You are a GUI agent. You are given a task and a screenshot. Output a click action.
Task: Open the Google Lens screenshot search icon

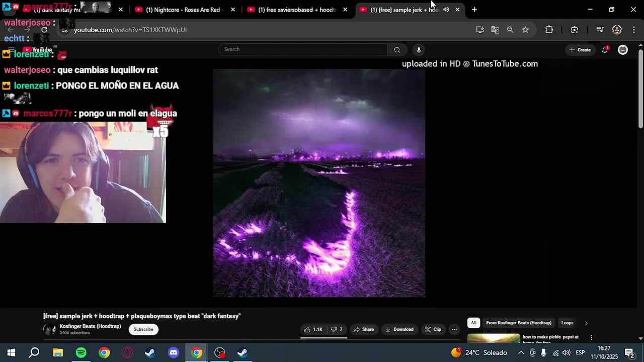click(x=574, y=30)
